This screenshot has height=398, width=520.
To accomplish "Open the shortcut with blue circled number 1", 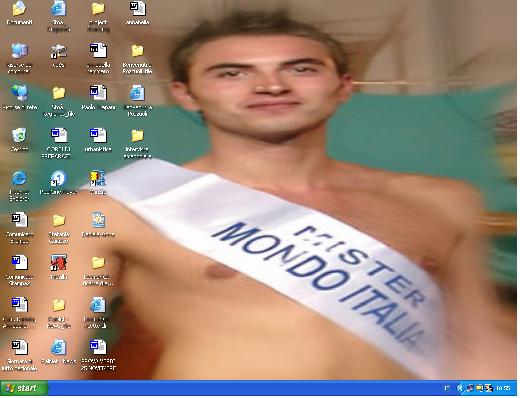I will [59, 178].
